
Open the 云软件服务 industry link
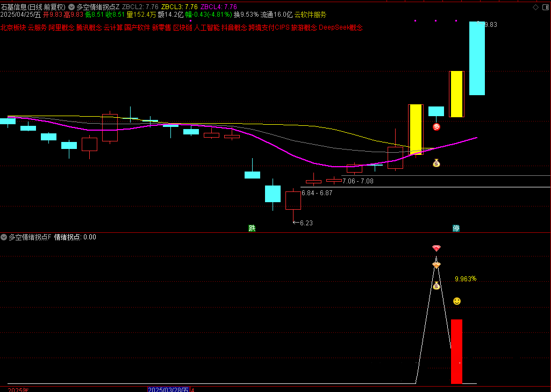[x=310, y=15]
